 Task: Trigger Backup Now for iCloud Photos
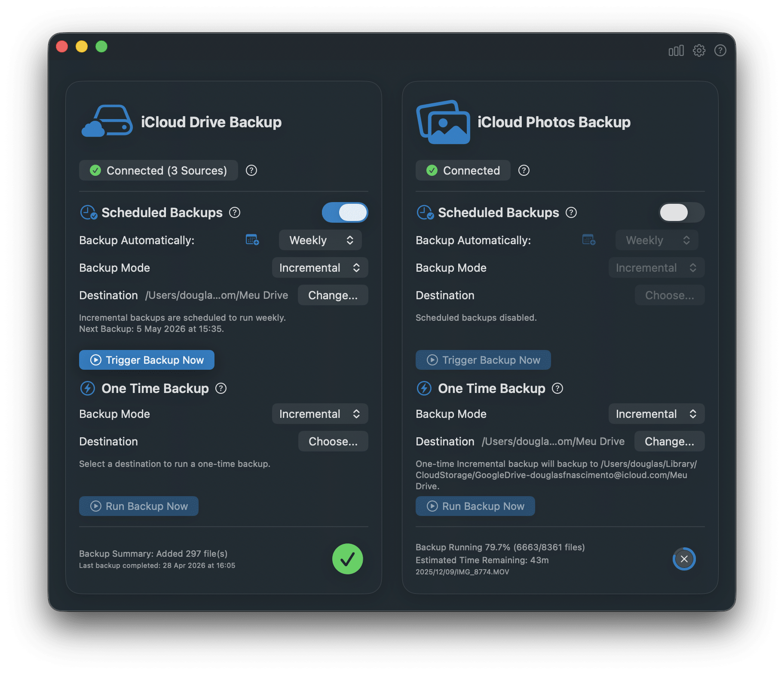coord(483,360)
